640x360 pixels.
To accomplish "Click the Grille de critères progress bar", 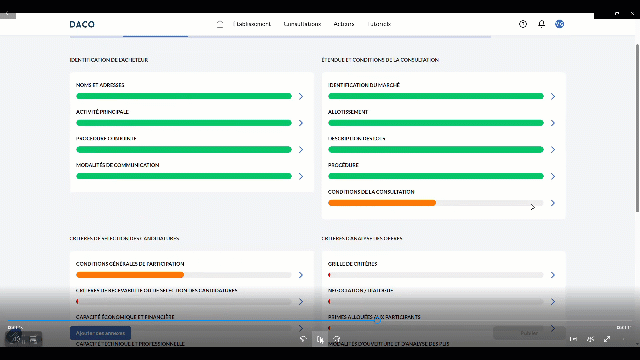I will pos(436,275).
